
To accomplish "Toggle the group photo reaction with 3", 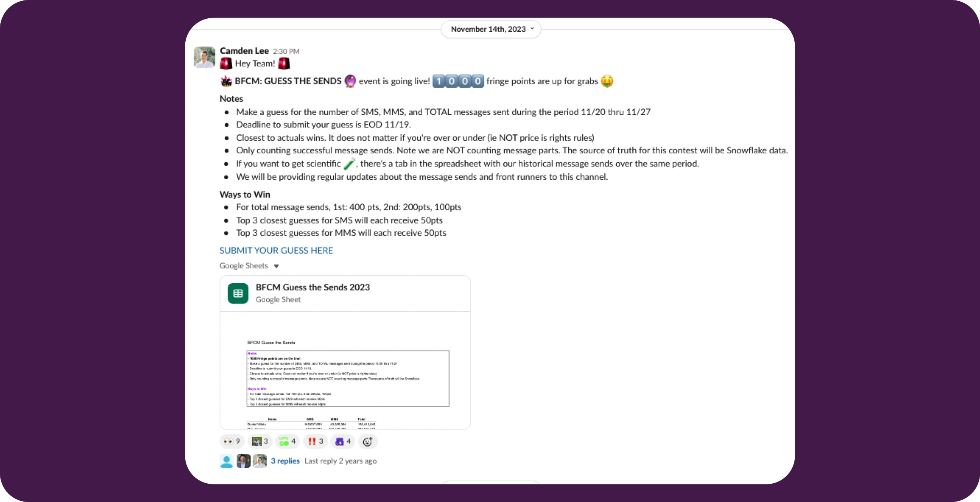I will point(260,441).
